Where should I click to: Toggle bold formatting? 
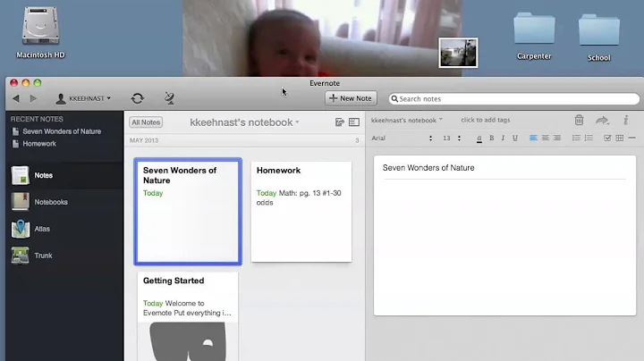point(491,139)
